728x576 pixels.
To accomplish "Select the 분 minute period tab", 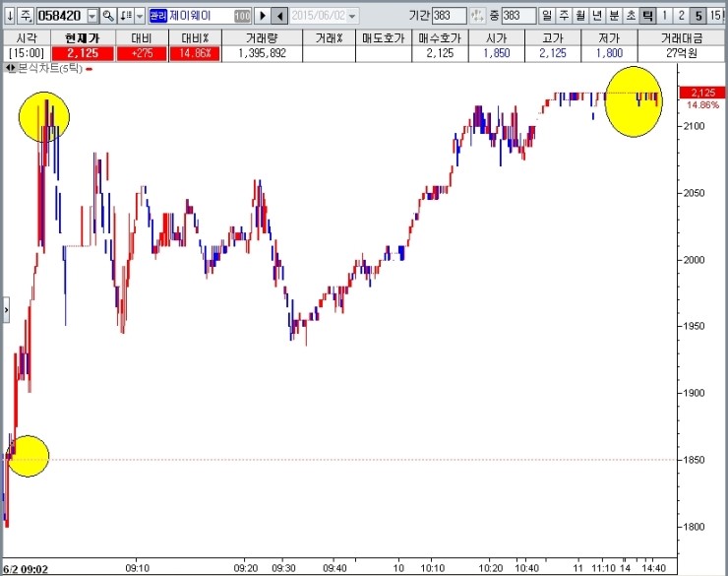I will coord(614,16).
